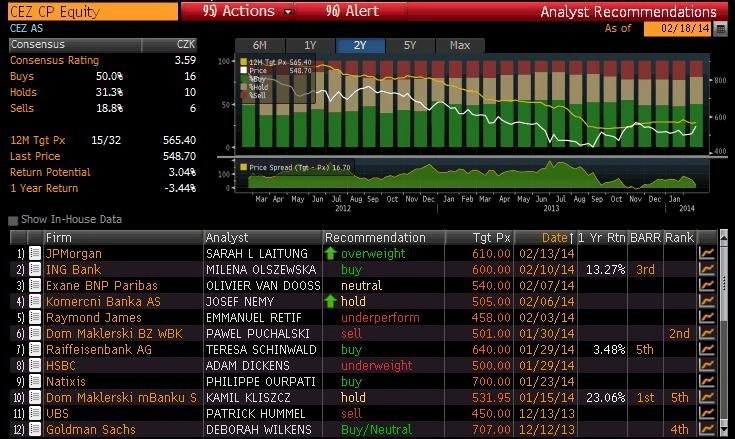Open calendar picker next to As of date
Screen dimensions: 735x439
720,29
